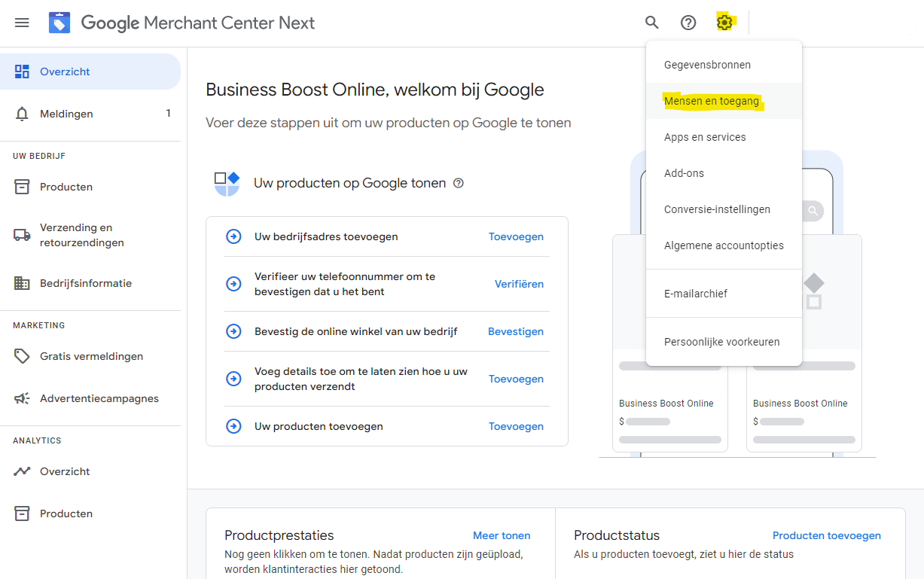Open the search function
The image size is (924, 579).
(x=651, y=23)
